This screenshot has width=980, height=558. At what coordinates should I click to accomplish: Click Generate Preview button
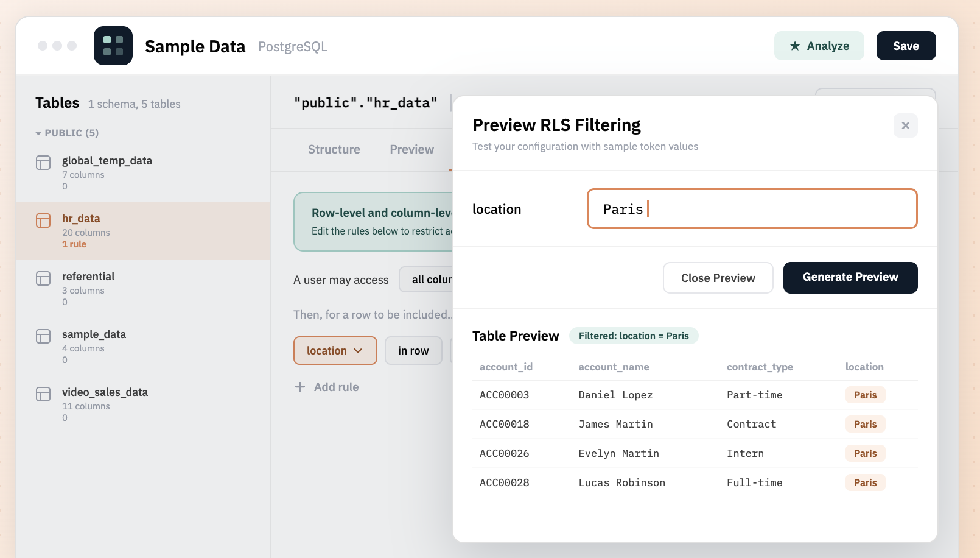coord(850,278)
